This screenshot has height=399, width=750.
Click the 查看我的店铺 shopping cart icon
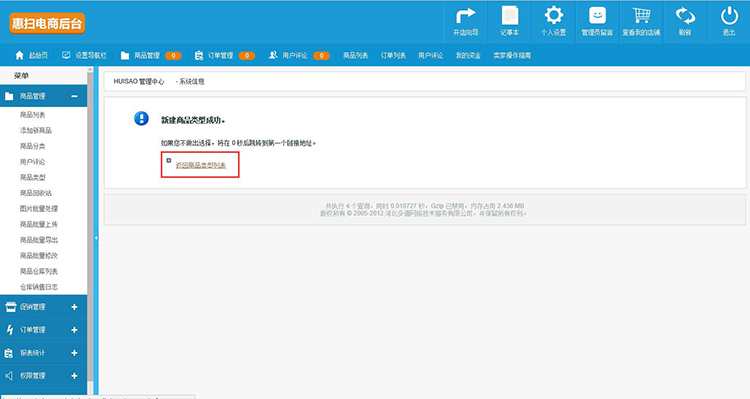(641, 15)
